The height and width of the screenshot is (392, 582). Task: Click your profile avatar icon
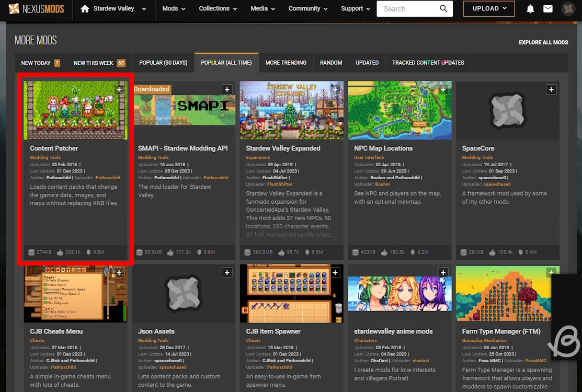tap(568, 9)
